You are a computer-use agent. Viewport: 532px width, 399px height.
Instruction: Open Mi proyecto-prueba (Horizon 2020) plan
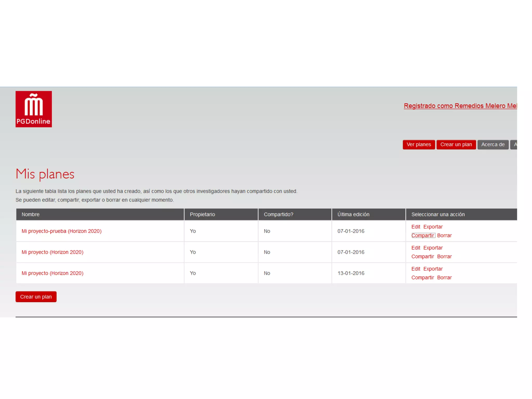[62, 231]
